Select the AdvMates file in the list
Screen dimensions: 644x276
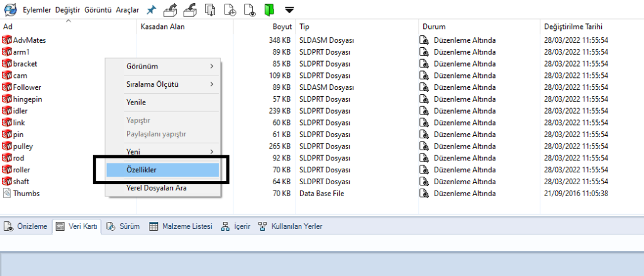29,40
